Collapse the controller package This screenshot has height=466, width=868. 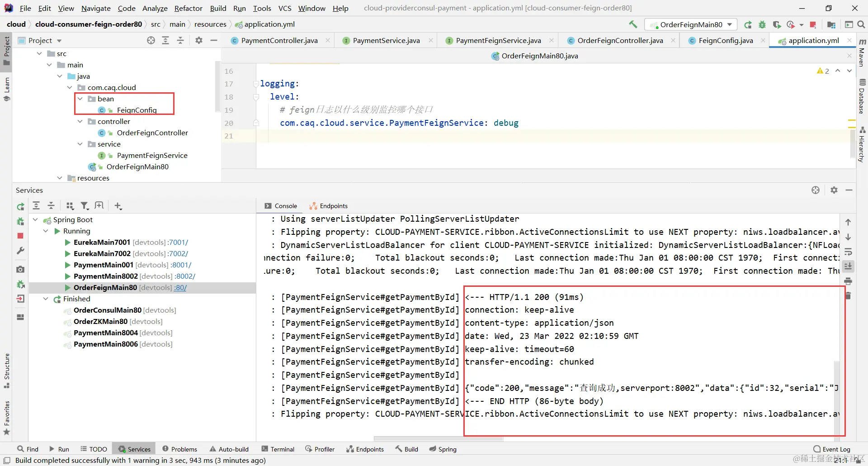(x=80, y=121)
